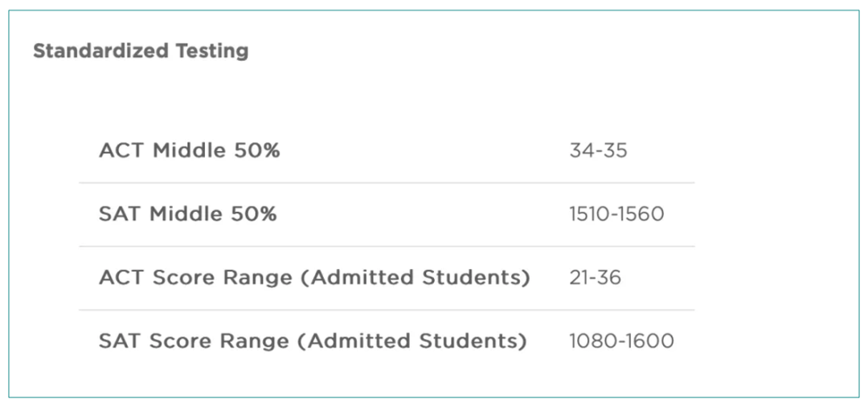868x407 pixels.
Task: Select the ACT Middle 50% label
Action: coord(190,150)
